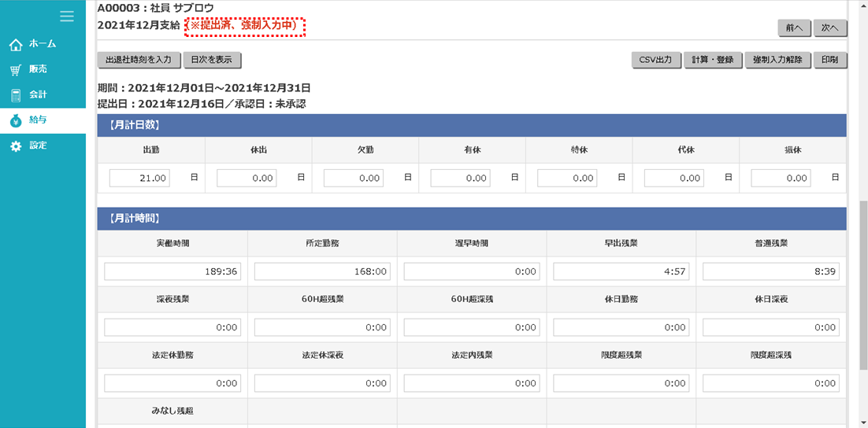This screenshot has height=428, width=868.
Task: Click the home icon in sidebar
Action: [16, 44]
